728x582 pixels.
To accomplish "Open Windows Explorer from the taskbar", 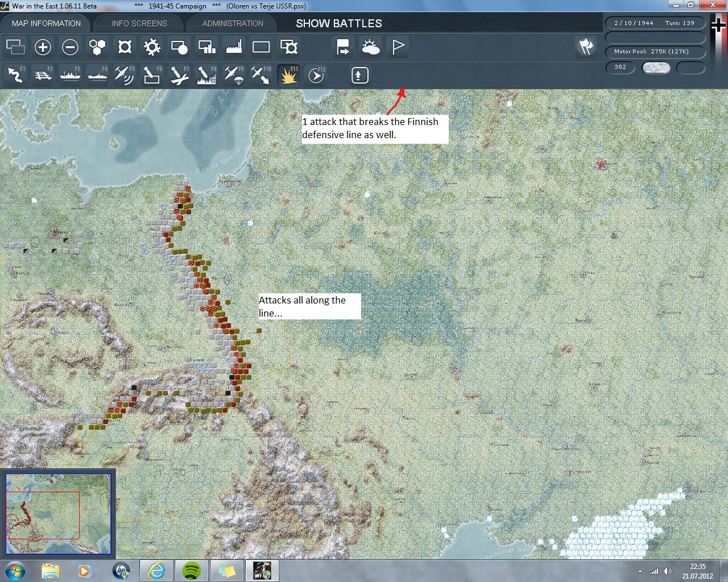I will 50,571.
